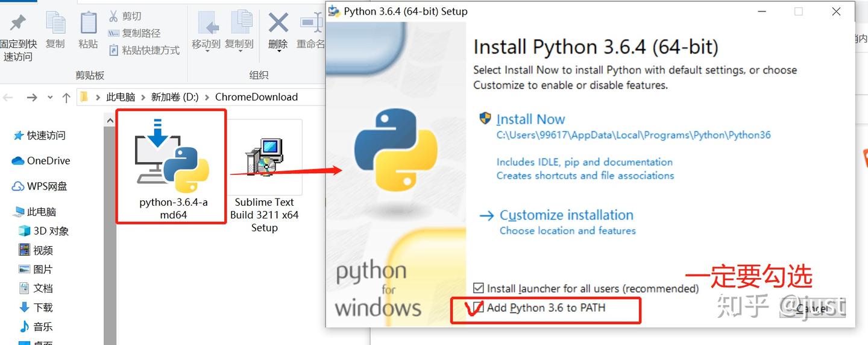Select ChromeDownload in the address path
Viewport: 868px width, 345px height.
tap(256, 97)
